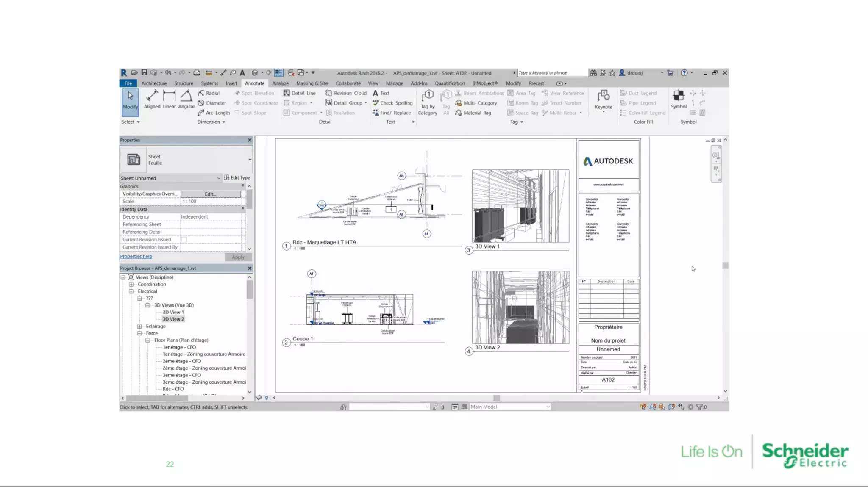Click the 3D View 1 viewport thumbnail

click(520, 206)
